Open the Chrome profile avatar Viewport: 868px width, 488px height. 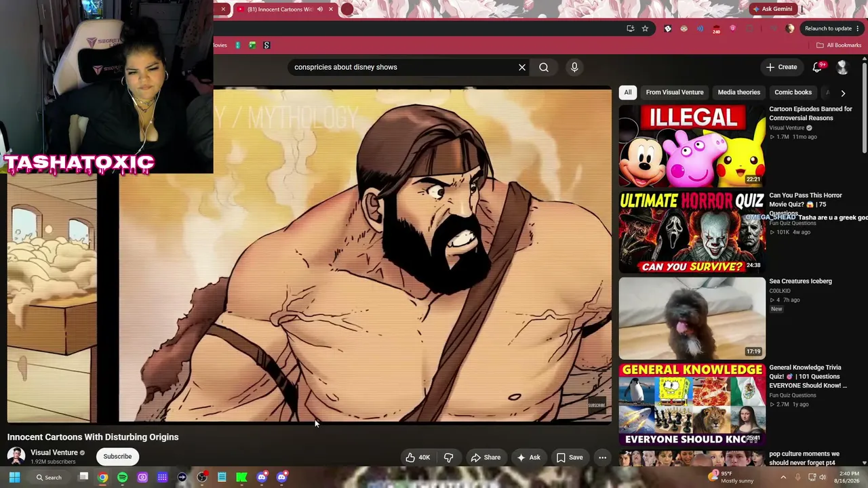[790, 28]
